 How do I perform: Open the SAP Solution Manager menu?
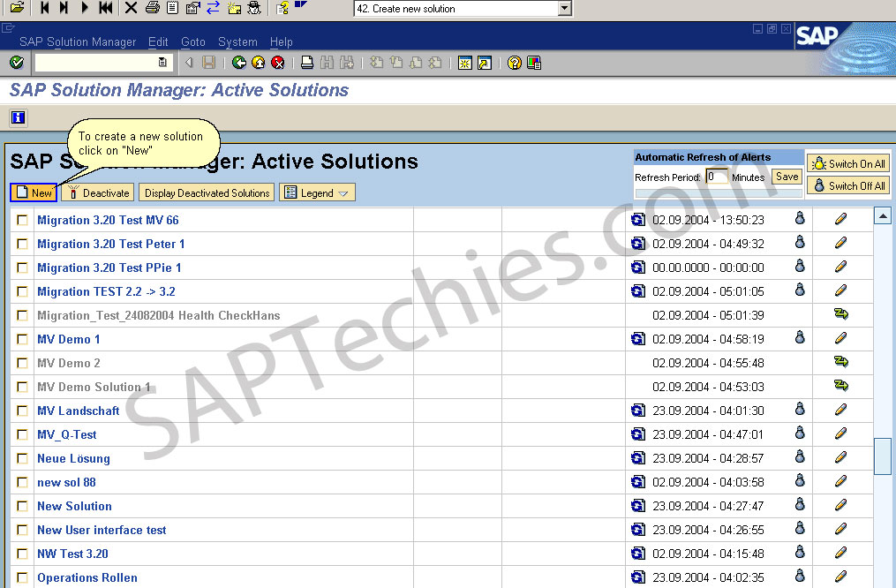78,41
